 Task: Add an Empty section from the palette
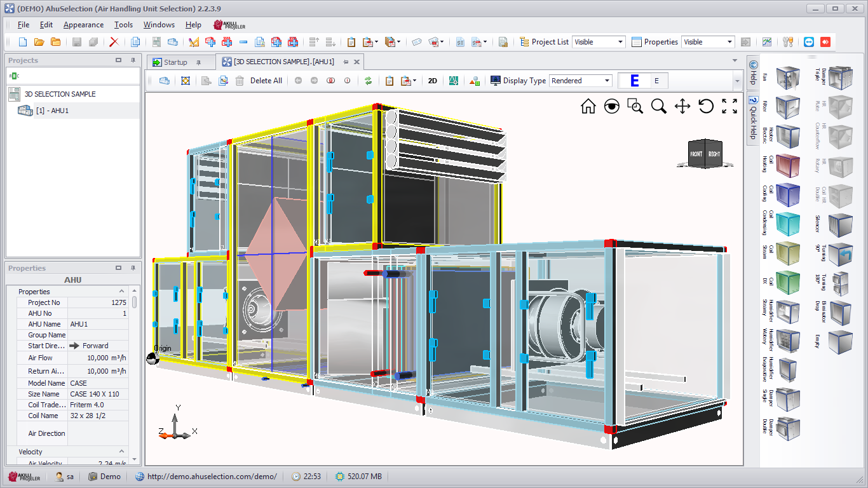point(840,341)
